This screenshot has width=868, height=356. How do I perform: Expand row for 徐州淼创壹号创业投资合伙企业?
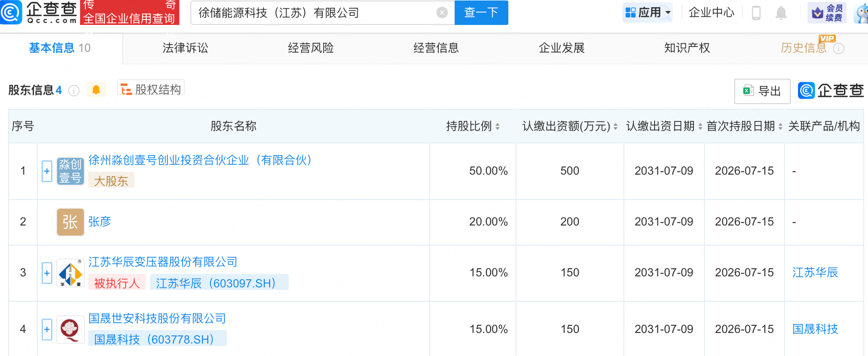47,171
